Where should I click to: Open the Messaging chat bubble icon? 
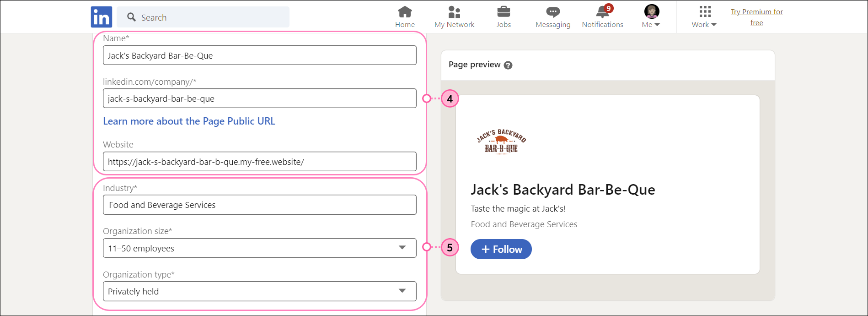pyautogui.click(x=553, y=12)
